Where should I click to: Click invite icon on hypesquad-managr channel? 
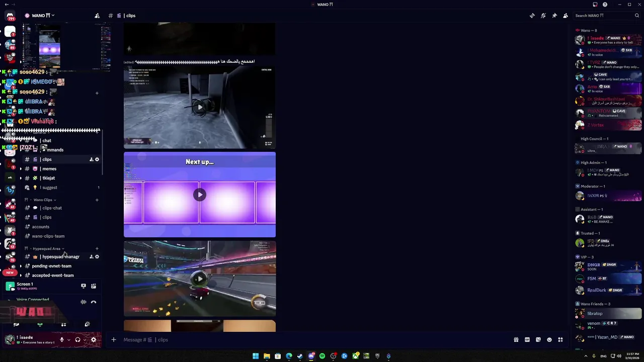[x=91, y=257]
